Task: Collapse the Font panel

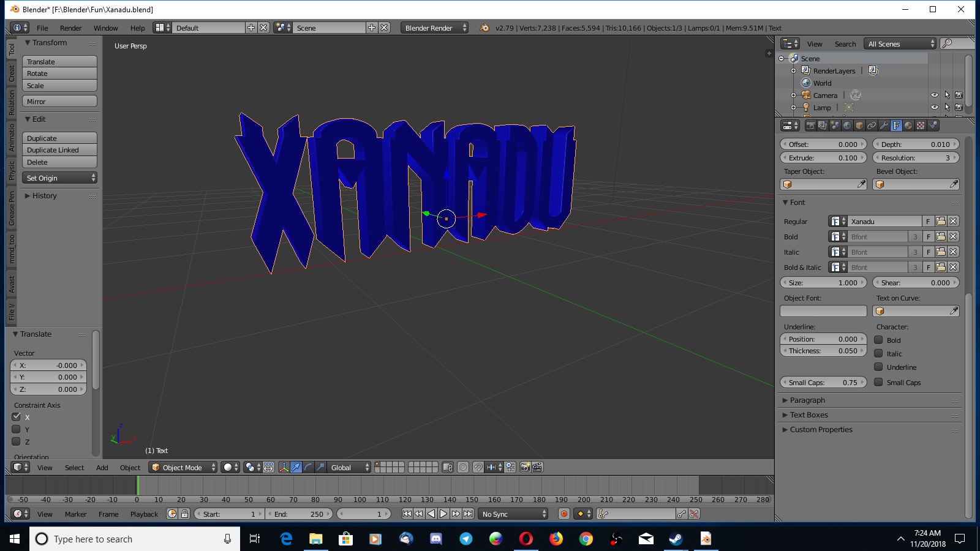Action: click(797, 202)
